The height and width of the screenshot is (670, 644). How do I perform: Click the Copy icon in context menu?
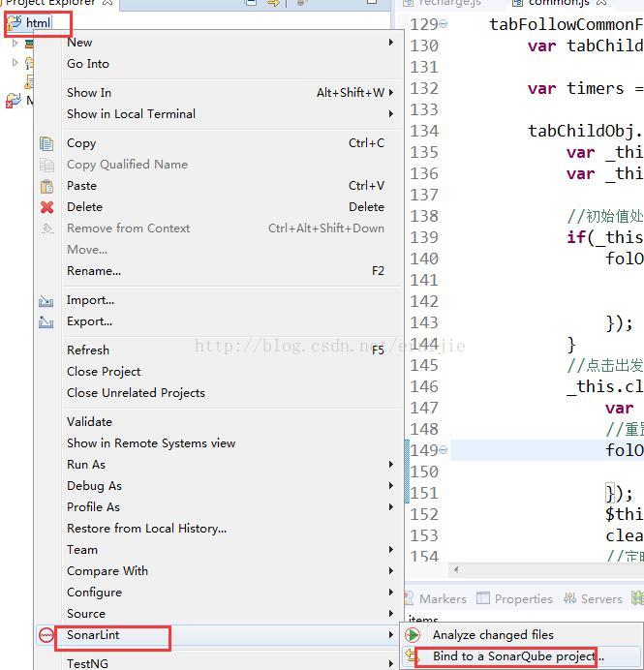pos(46,143)
